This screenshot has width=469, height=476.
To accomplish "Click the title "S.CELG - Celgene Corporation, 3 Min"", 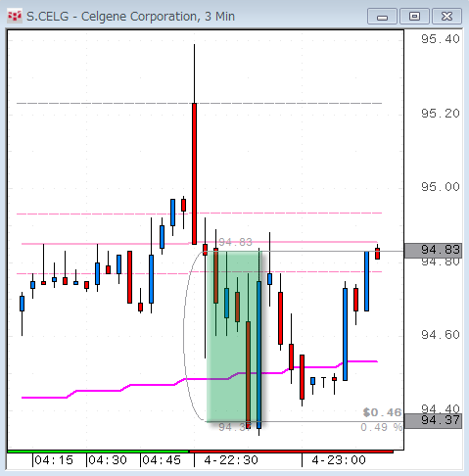I will (130, 17).
